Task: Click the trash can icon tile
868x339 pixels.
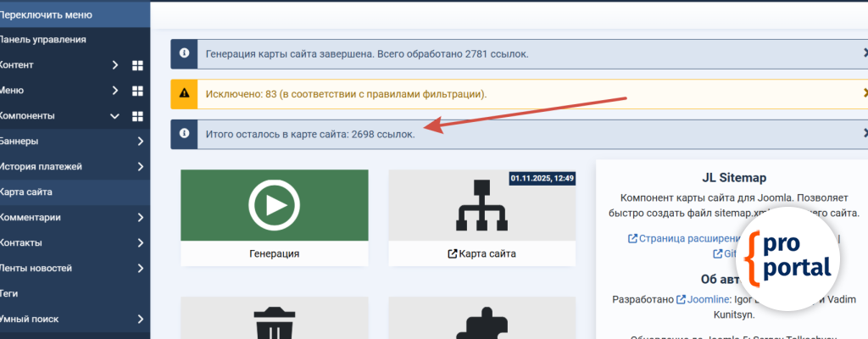Action: (274, 322)
